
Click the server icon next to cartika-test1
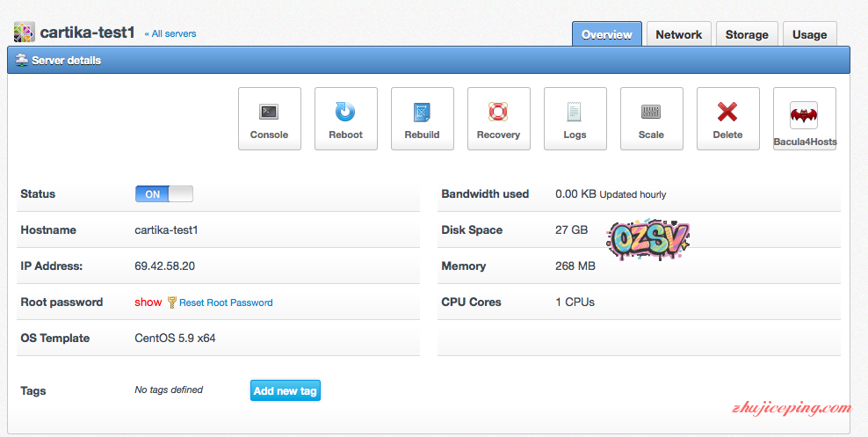coord(25,33)
